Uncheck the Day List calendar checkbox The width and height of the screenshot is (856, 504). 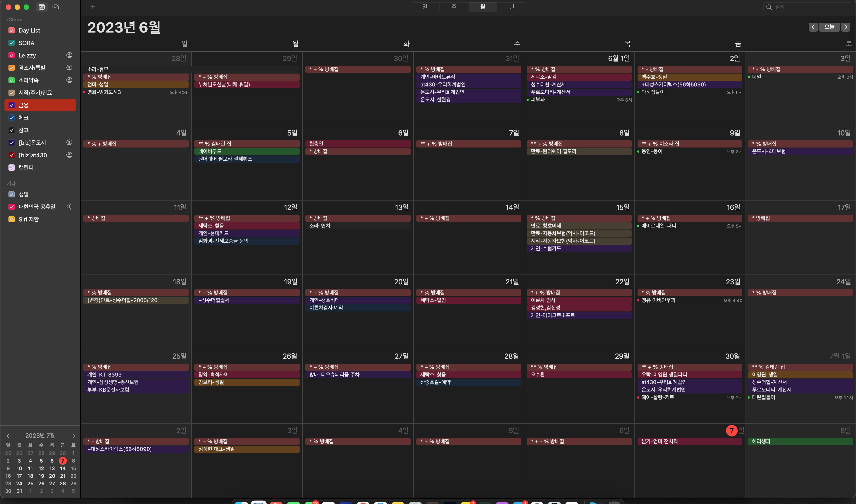click(12, 30)
